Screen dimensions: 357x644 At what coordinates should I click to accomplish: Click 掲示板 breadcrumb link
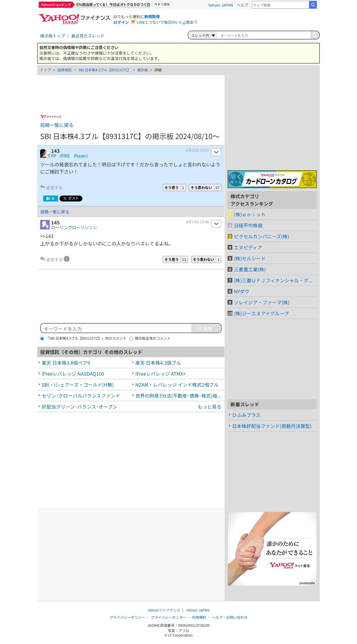click(x=143, y=70)
